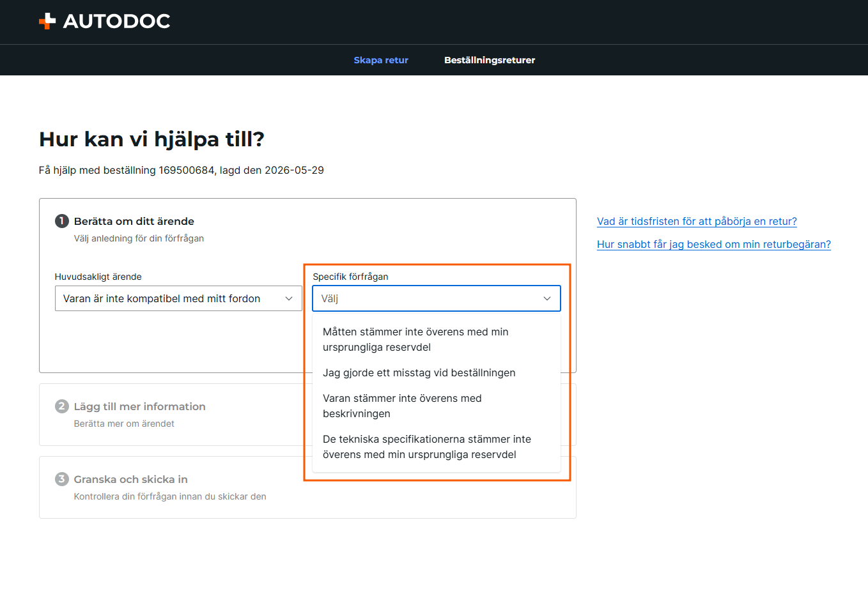Click the 'Huvudsakligt ärende' label

pos(98,277)
